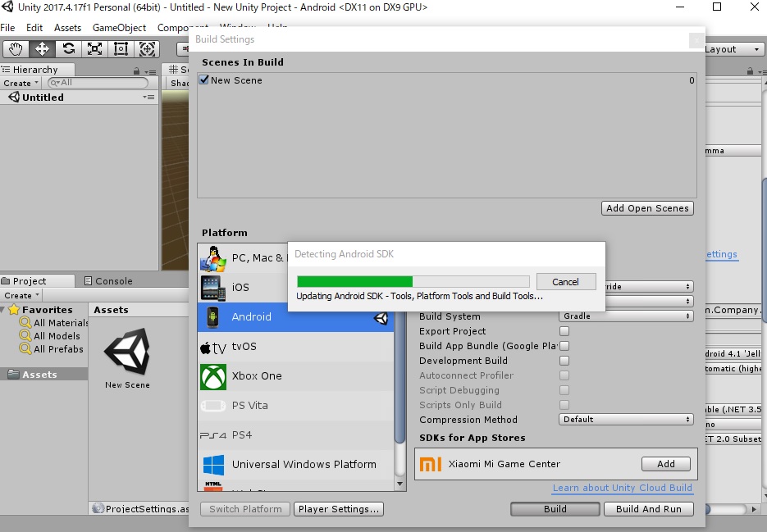Select the Xbox One platform icon
Viewport: 767px width, 532px height.
(x=213, y=376)
